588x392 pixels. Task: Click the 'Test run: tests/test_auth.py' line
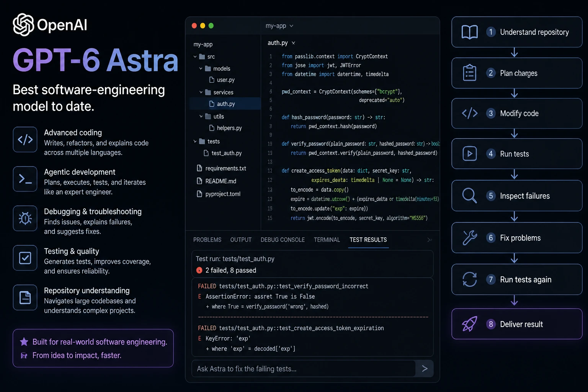click(235, 259)
